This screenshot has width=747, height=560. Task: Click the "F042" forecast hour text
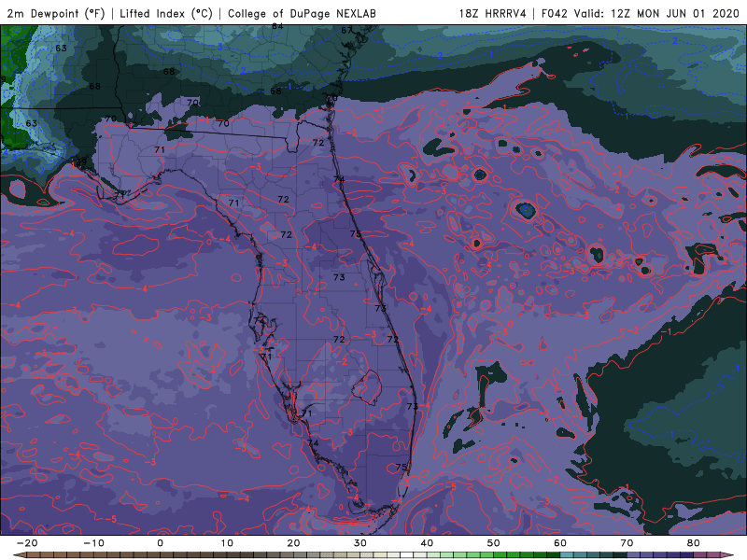click(x=554, y=13)
